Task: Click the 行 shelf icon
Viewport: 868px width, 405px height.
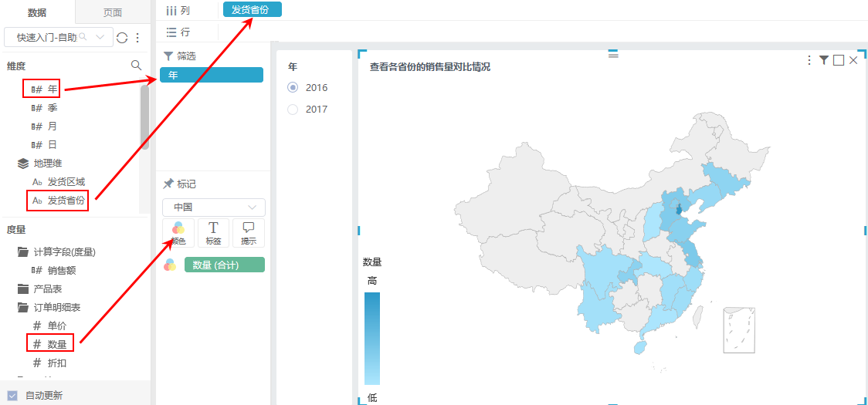Action: point(171,32)
